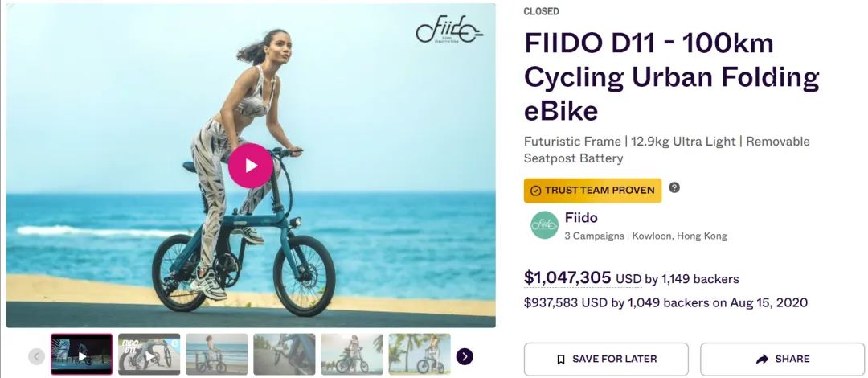Click the checkmark icon in Trust badge
Image resolution: width=868 pixels, height=378 pixels.
coord(535,191)
